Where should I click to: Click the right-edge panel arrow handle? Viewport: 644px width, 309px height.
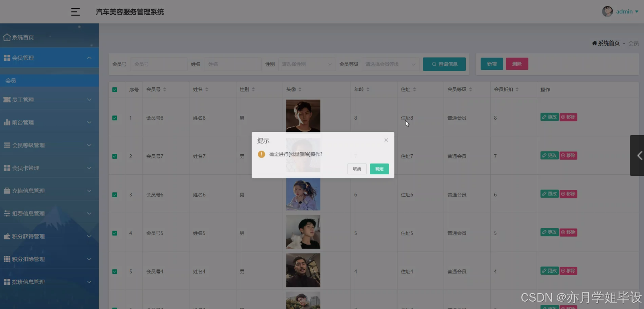coord(637,156)
